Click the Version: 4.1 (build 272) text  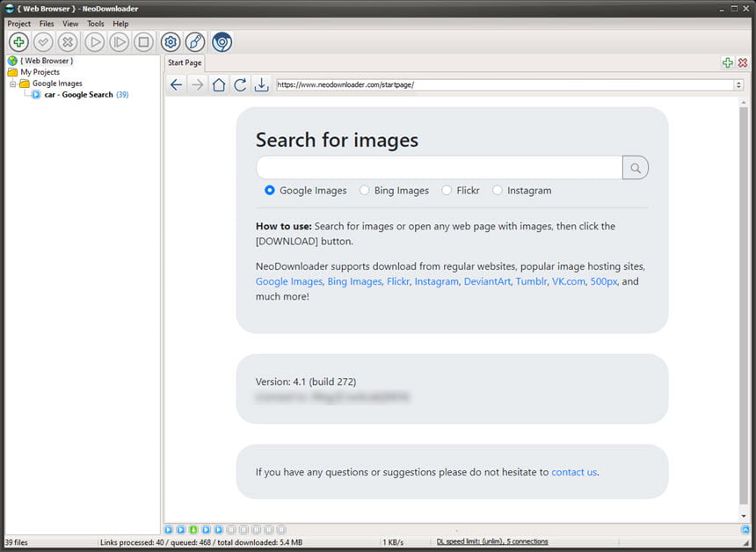[306, 381]
